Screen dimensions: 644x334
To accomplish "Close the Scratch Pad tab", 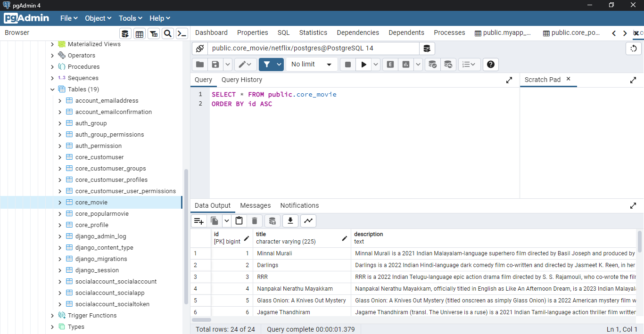I will (x=568, y=79).
